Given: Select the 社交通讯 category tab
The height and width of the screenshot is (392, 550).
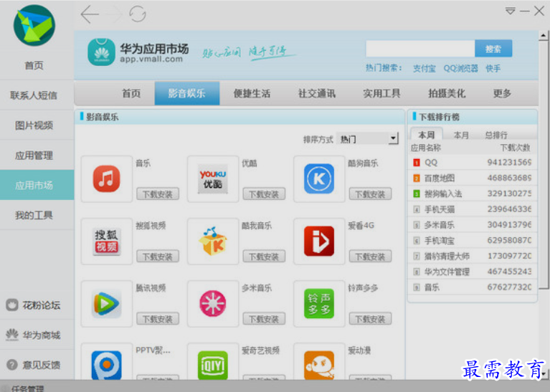Looking at the screenshot, I should coord(317,93).
